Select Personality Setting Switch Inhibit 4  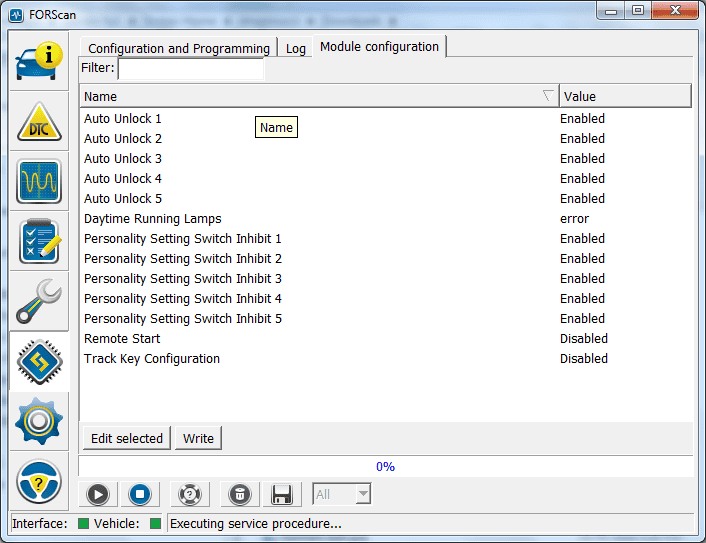coord(386,299)
